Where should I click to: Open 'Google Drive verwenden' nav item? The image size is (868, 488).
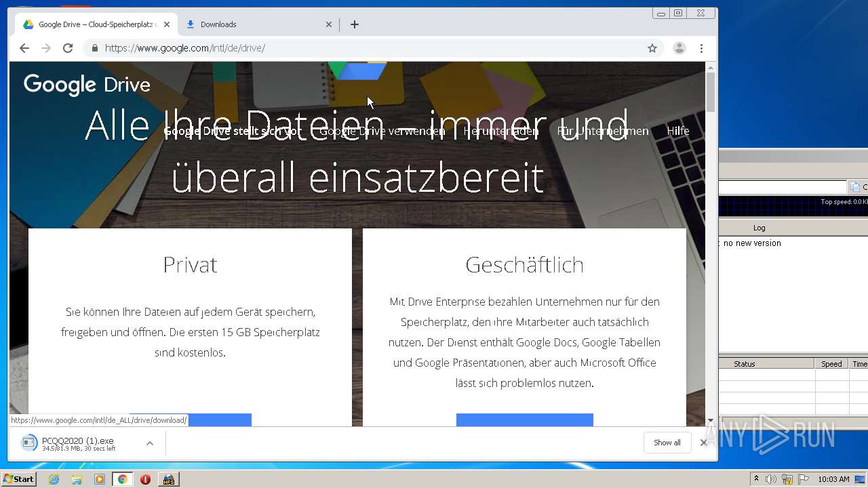coord(382,131)
